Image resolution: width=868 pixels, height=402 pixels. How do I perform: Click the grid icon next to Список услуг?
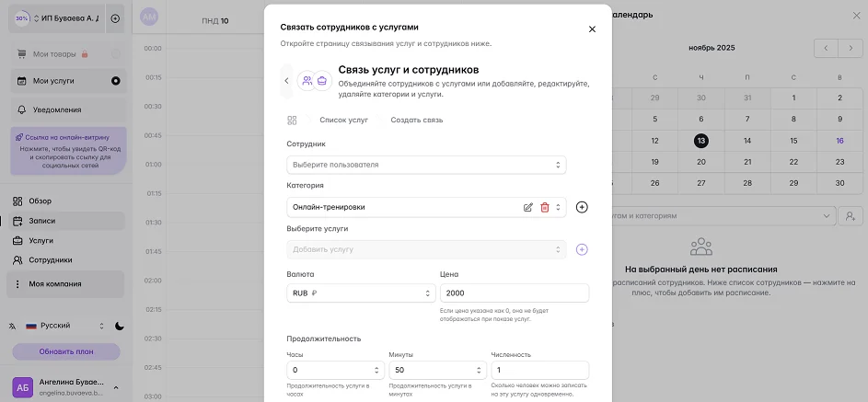[292, 121]
